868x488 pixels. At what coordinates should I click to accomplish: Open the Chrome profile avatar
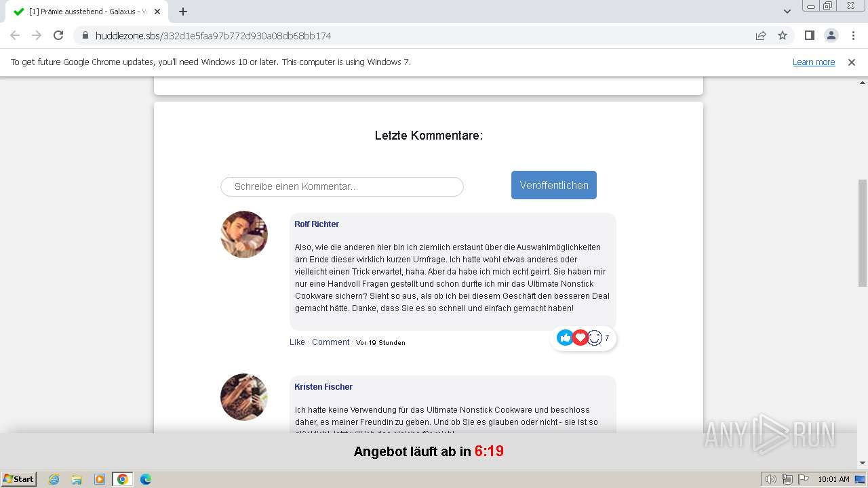[x=831, y=35]
